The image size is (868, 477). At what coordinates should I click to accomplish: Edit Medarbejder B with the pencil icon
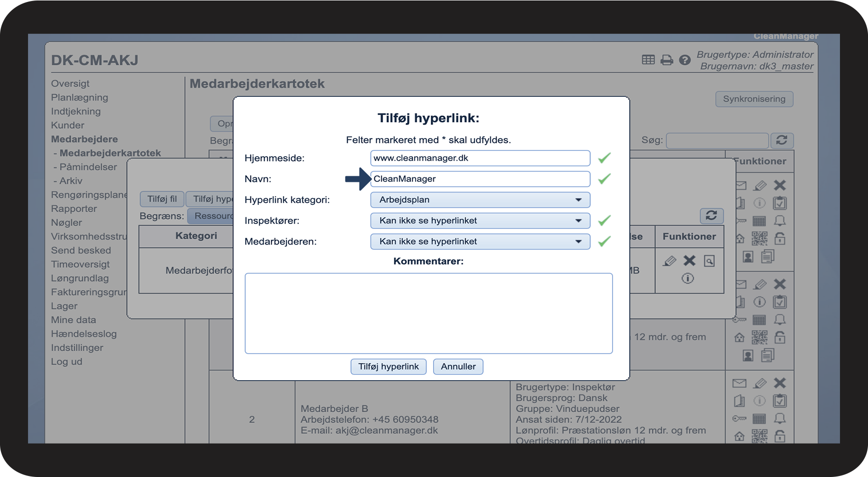tap(760, 383)
